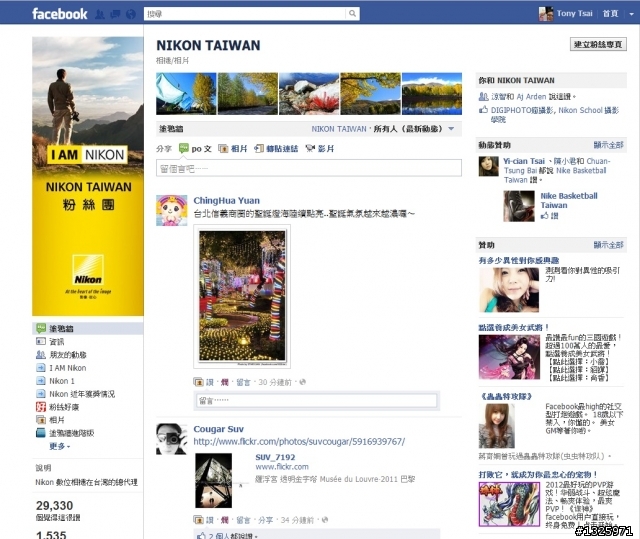
Task: Open ChingHua Yuan profile name
Action: click(x=227, y=200)
